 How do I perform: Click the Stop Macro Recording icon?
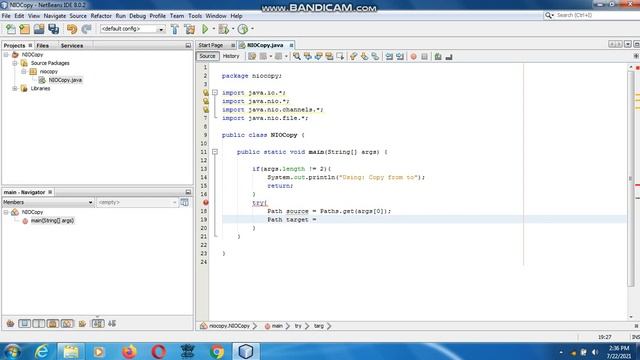coord(424,56)
